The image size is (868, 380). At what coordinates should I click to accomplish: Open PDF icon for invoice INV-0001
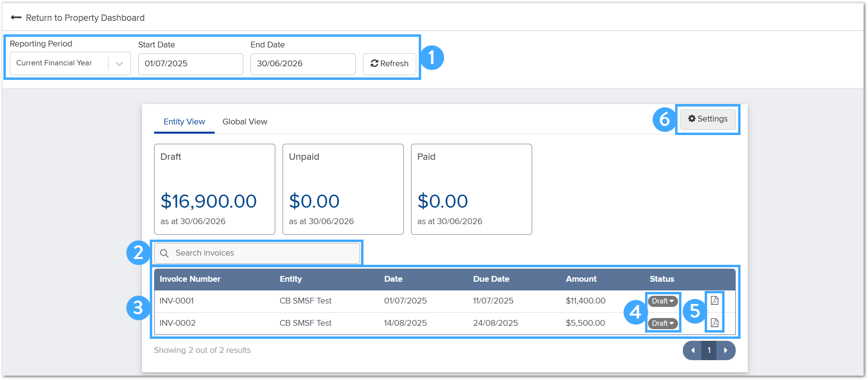pos(714,301)
